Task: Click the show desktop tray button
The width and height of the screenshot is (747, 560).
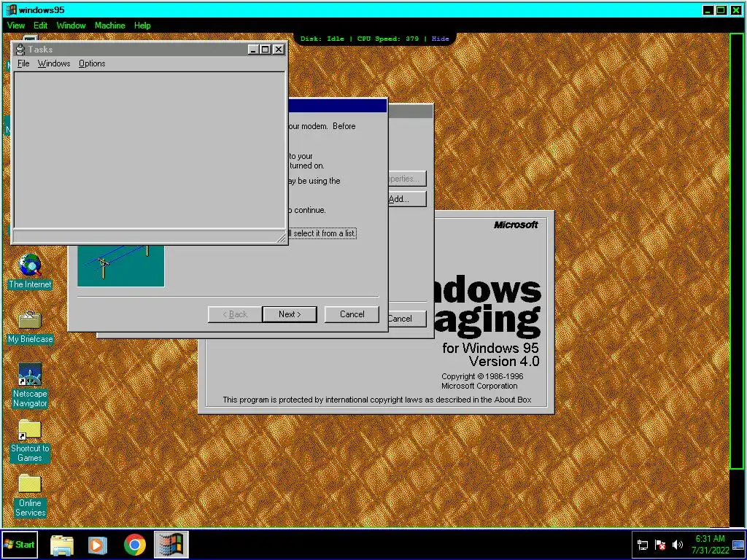Action: click(x=739, y=545)
